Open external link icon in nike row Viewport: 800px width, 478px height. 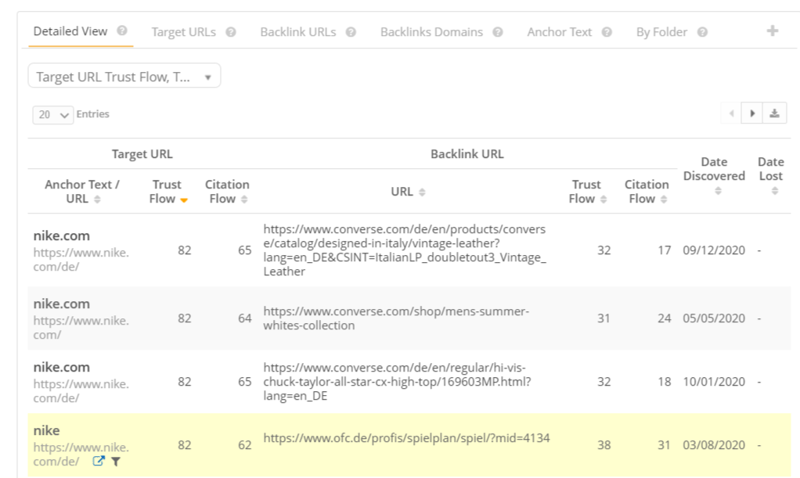click(98, 461)
